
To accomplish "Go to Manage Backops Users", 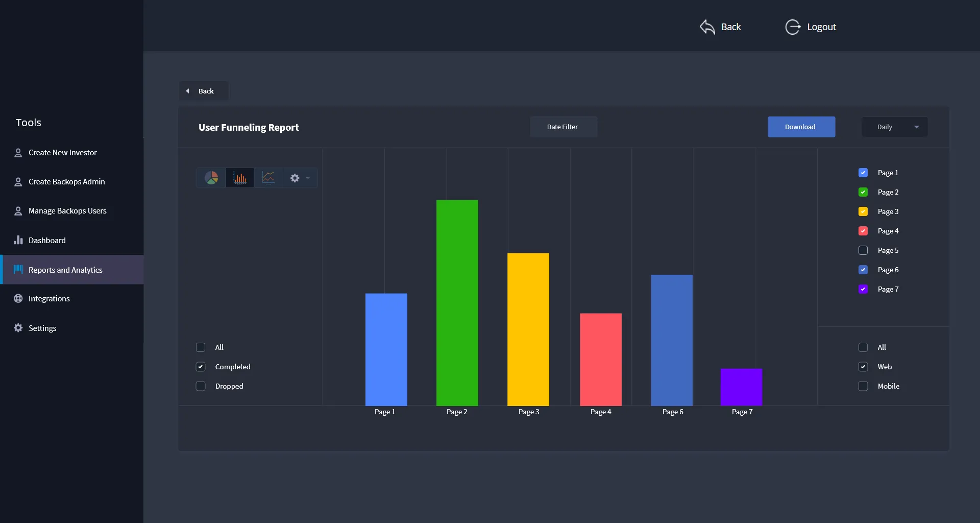I will [67, 211].
